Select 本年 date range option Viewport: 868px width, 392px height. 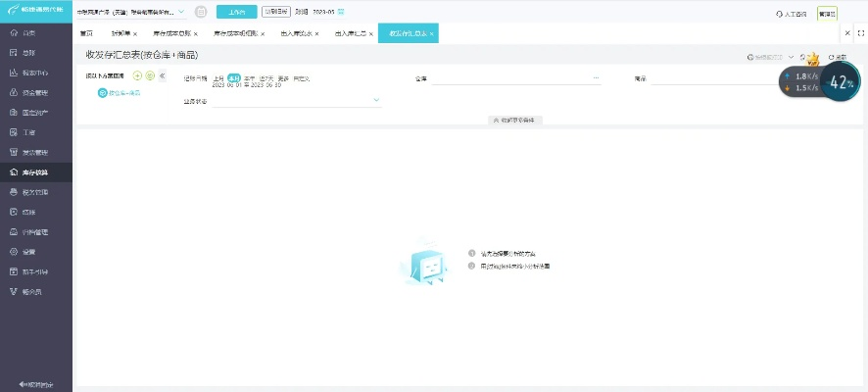[x=250, y=76]
